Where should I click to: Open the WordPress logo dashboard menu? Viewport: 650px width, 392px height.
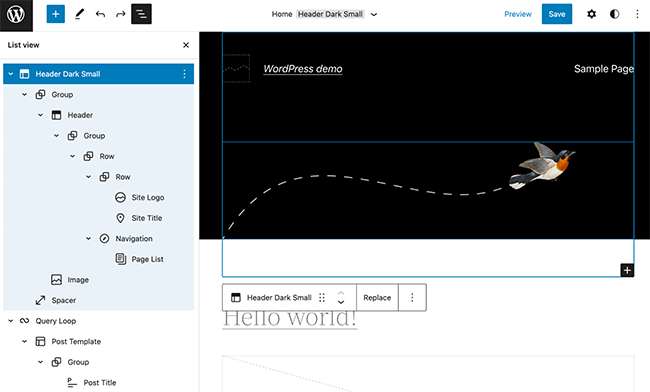(x=16, y=15)
